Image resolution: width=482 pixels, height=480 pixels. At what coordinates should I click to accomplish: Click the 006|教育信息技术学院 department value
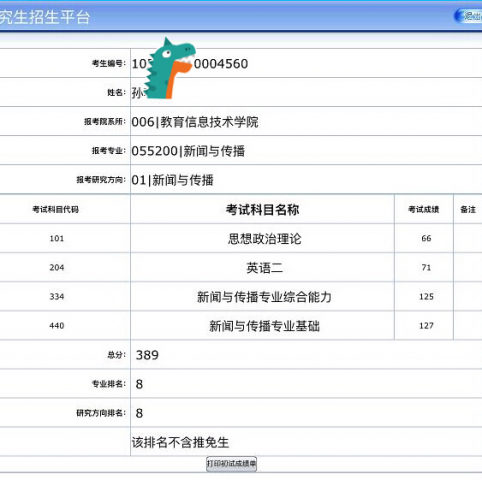point(195,122)
